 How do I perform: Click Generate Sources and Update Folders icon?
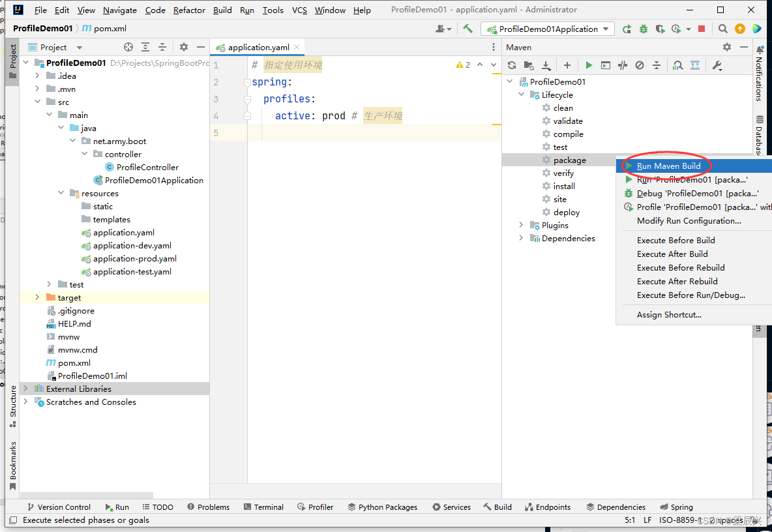529,65
